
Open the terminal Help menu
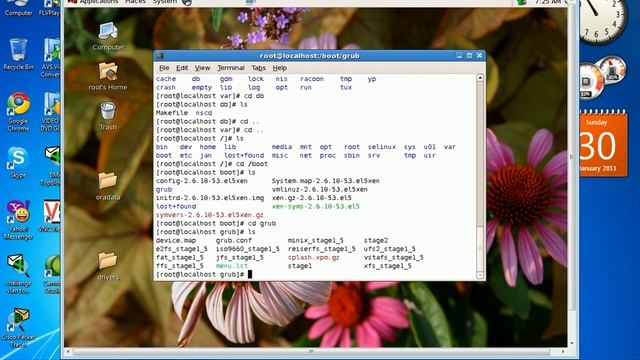pos(280,68)
